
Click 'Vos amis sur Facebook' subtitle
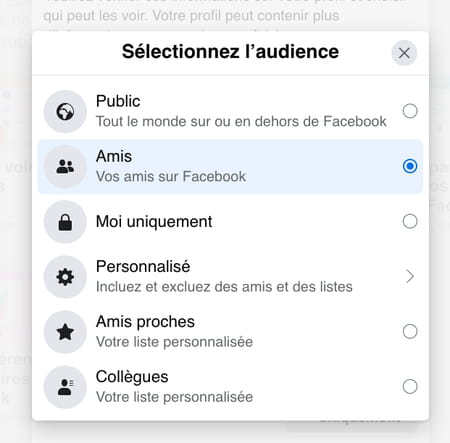tap(171, 177)
